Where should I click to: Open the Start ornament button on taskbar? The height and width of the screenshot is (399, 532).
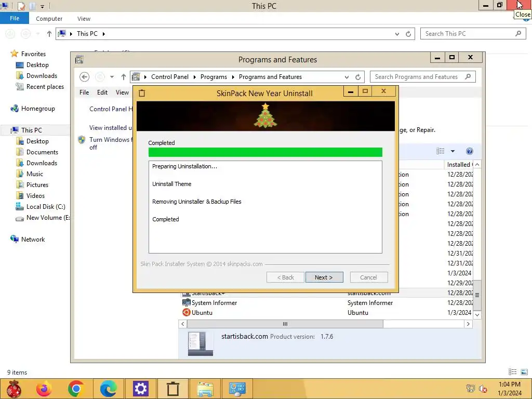pyautogui.click(x=14, y=389)
